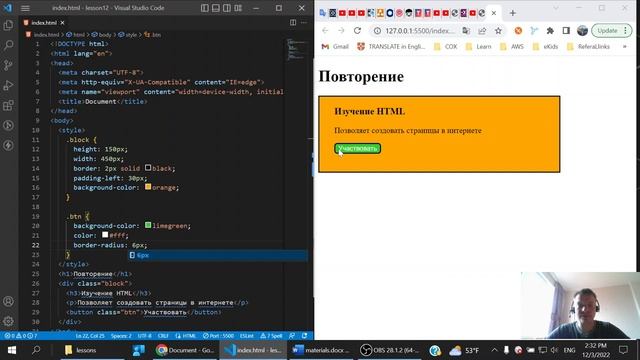Screen dimensions: 640x360
Task: Click the orange extension icon in Chrome toolbar
Action: tap(518, 31)
